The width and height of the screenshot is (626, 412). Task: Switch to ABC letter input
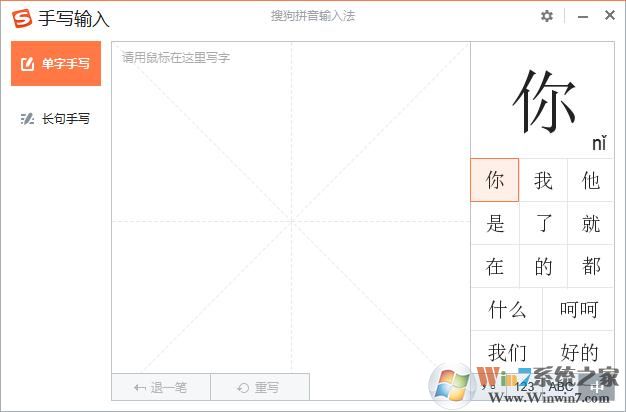coord(561,386)
